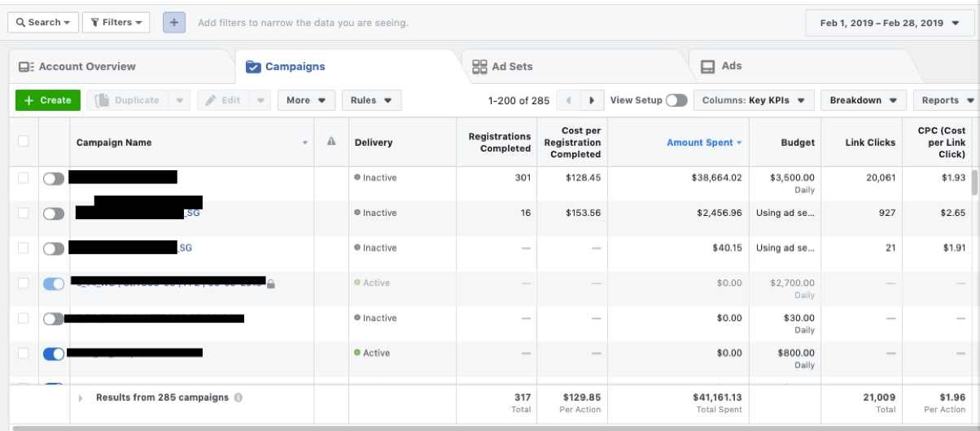Click lock icon beside locked campaign name
Screen dimensions: 980x431
(271, 284)
